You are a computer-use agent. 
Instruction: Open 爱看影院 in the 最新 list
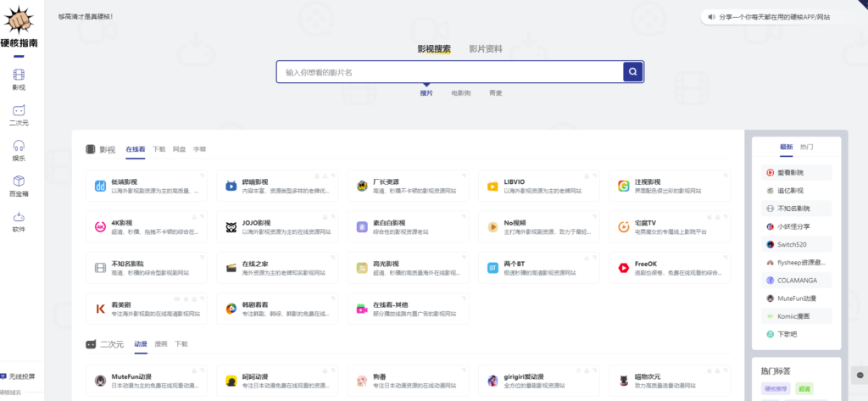click(x=796, y=173)
